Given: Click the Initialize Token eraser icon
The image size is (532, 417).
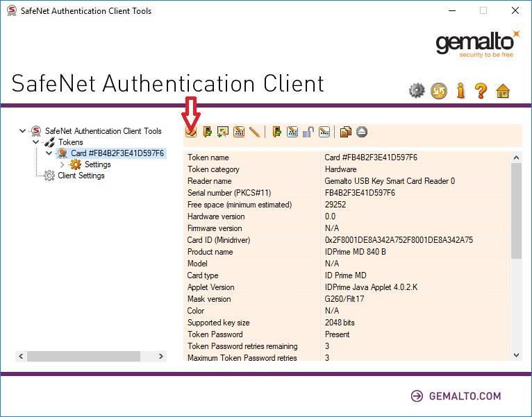Looking at the screenshot, I should pyautogui.click(x=191, y=132).
